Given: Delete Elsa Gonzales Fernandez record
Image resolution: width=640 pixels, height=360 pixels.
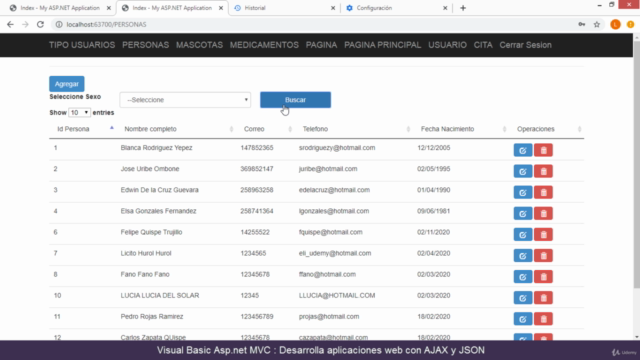Looking at the screenshot, I should 543,213.
